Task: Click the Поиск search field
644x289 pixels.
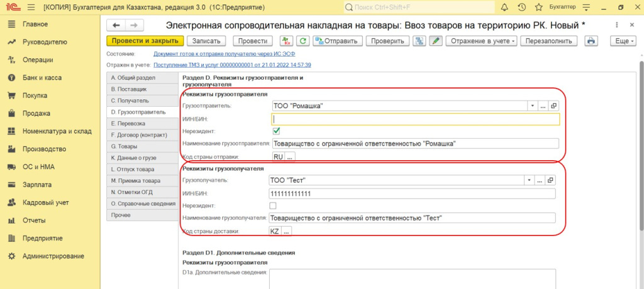Action: [419, 8]
